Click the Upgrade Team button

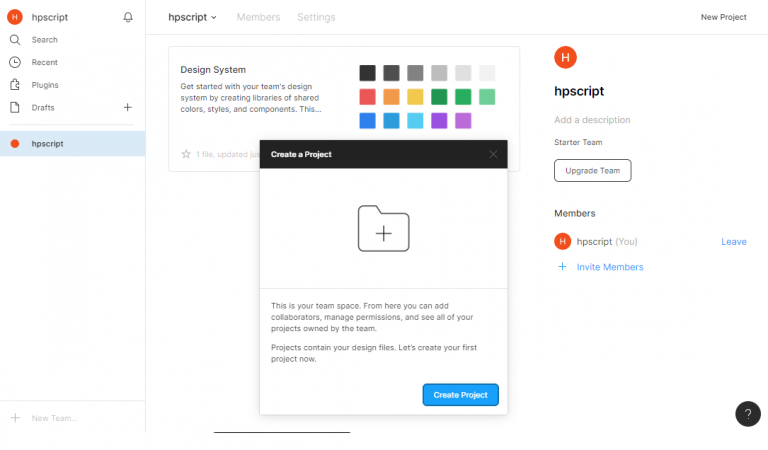(x=593, y=171)
